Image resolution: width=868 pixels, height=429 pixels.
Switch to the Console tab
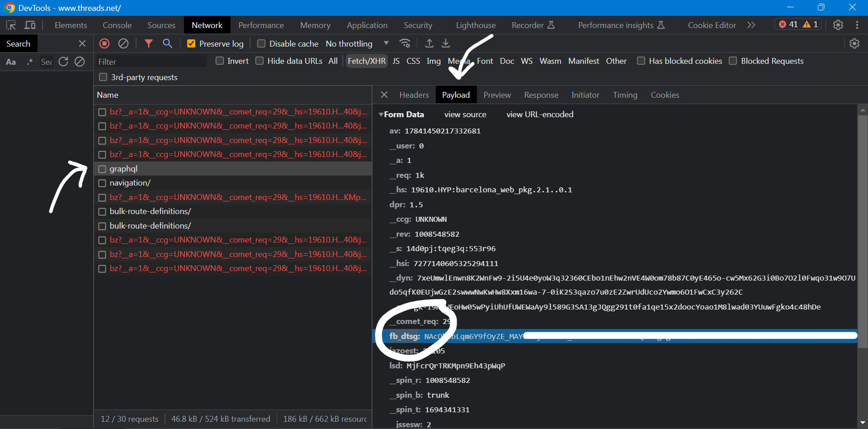pos(117,25)
